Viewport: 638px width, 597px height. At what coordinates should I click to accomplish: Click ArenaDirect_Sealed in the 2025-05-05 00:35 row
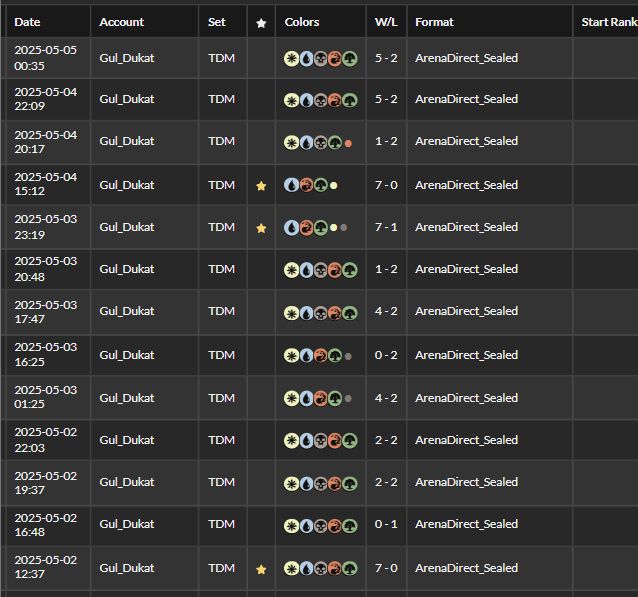tap(466, 58)
